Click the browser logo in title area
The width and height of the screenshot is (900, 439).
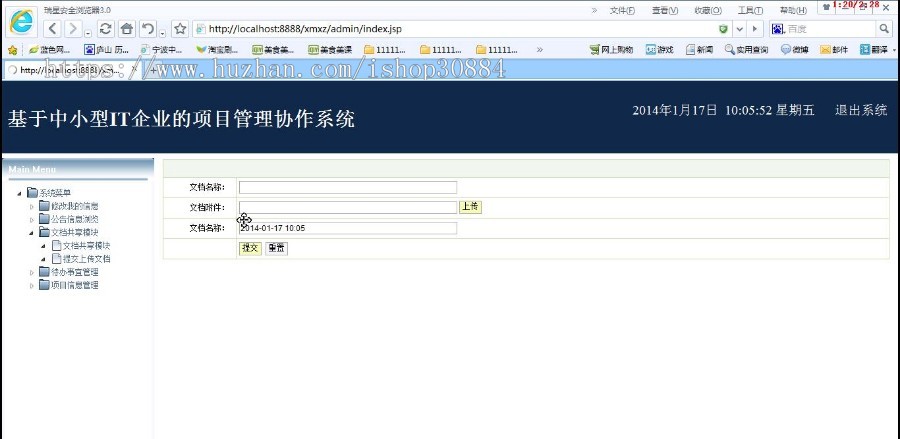21,22
